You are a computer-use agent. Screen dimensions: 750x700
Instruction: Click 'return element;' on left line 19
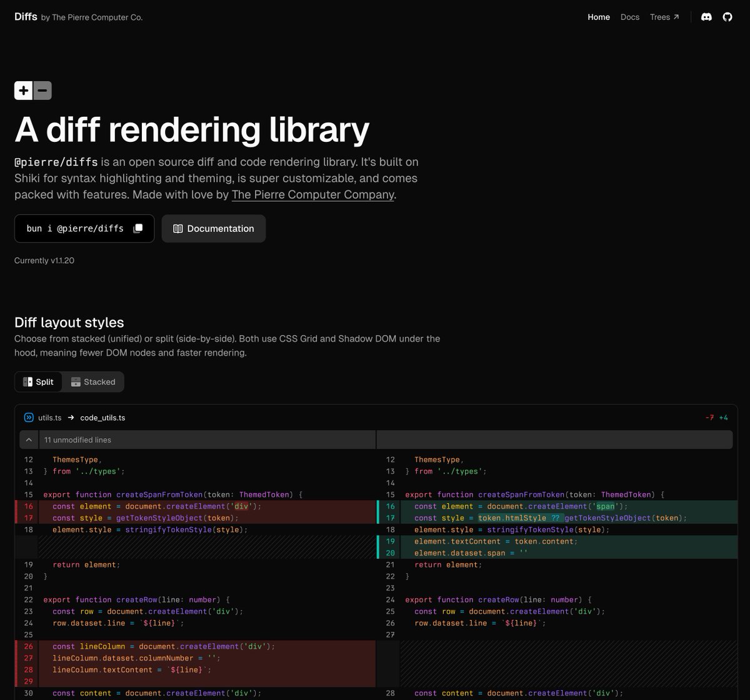point(86,565)
